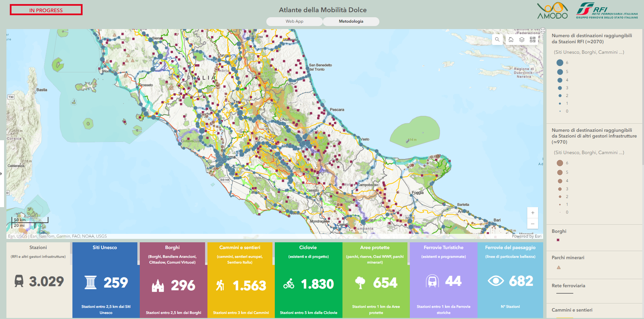Zoom in on the map

(533, 213)
